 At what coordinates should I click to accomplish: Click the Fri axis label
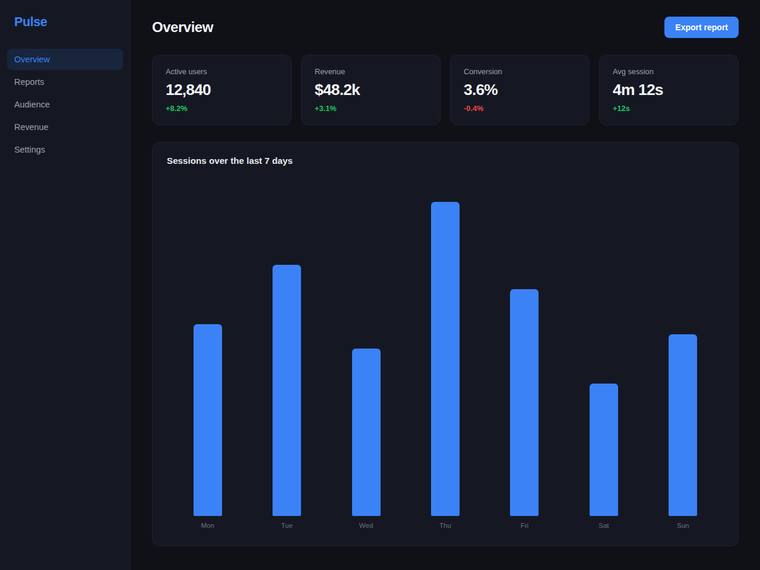point(524,525)
